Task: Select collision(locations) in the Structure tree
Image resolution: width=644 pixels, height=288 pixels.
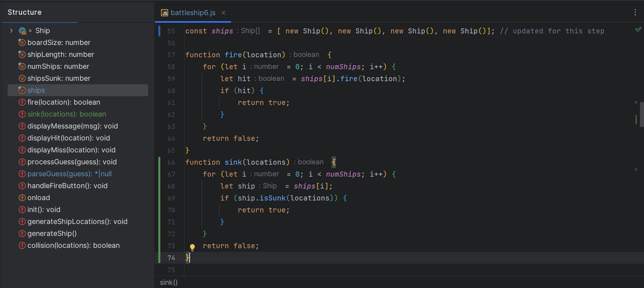Action: click(73, 245)
